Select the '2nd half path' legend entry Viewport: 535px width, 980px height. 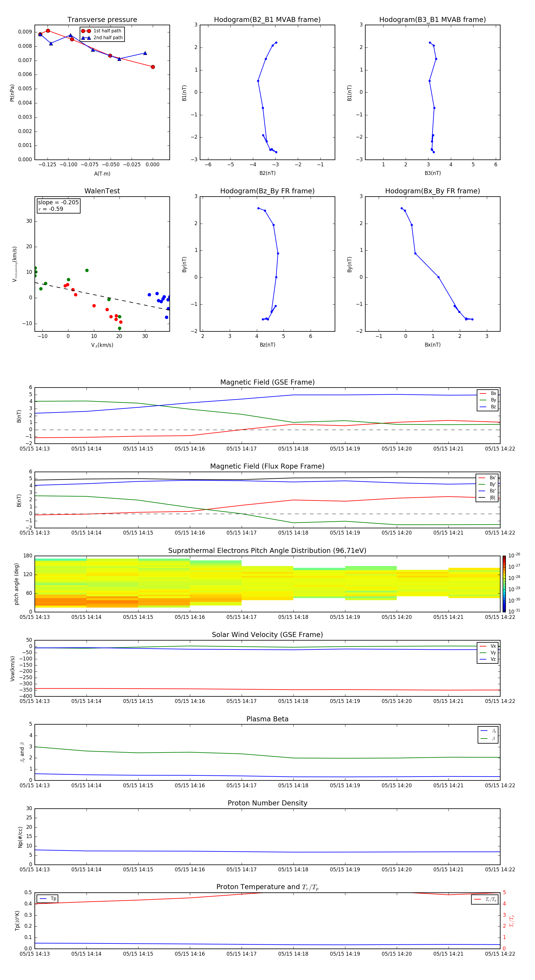coord(102,38)
